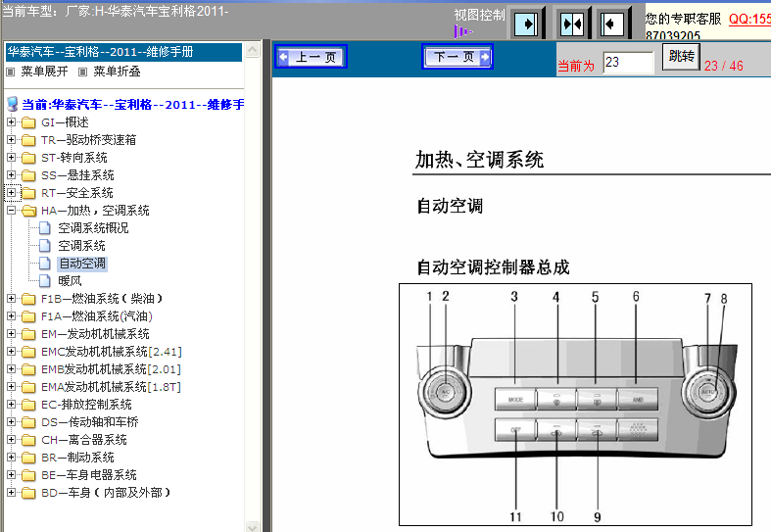Click folder icon of EC-排放控制系统

pyautogui.click(x=28, y=405)
